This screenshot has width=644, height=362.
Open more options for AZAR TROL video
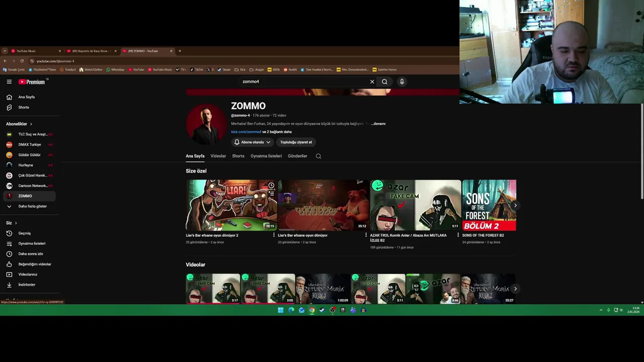pos(458,235)
